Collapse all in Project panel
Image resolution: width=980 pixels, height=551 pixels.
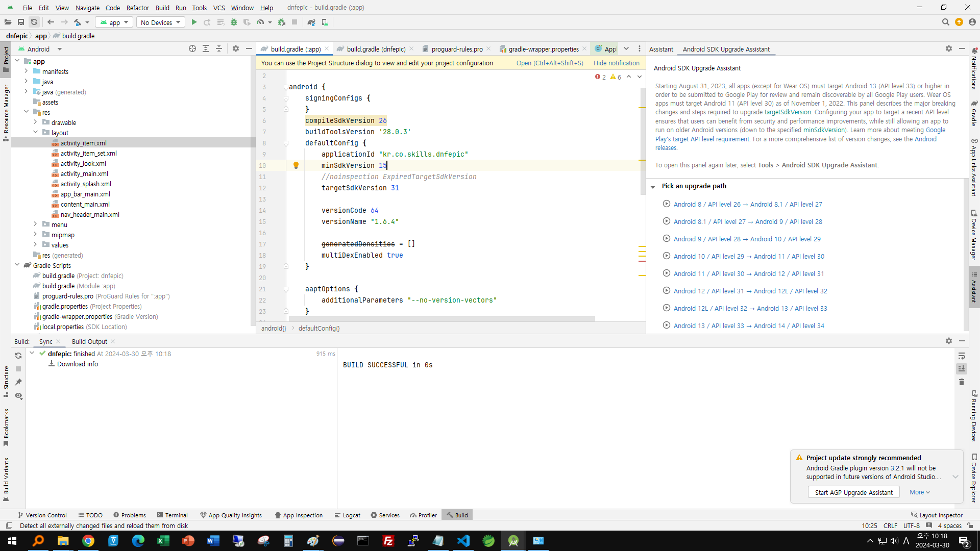pos(219,49)
